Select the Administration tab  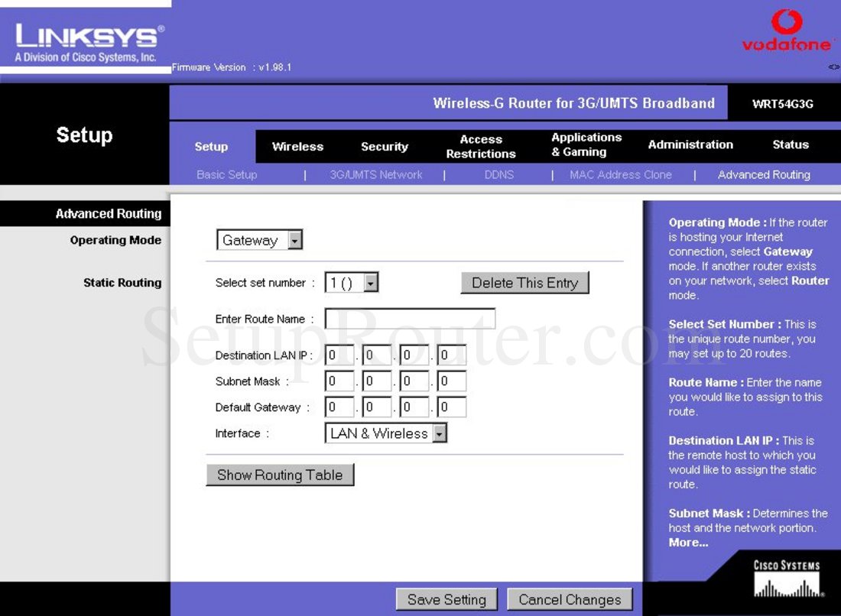pos(690,144)
